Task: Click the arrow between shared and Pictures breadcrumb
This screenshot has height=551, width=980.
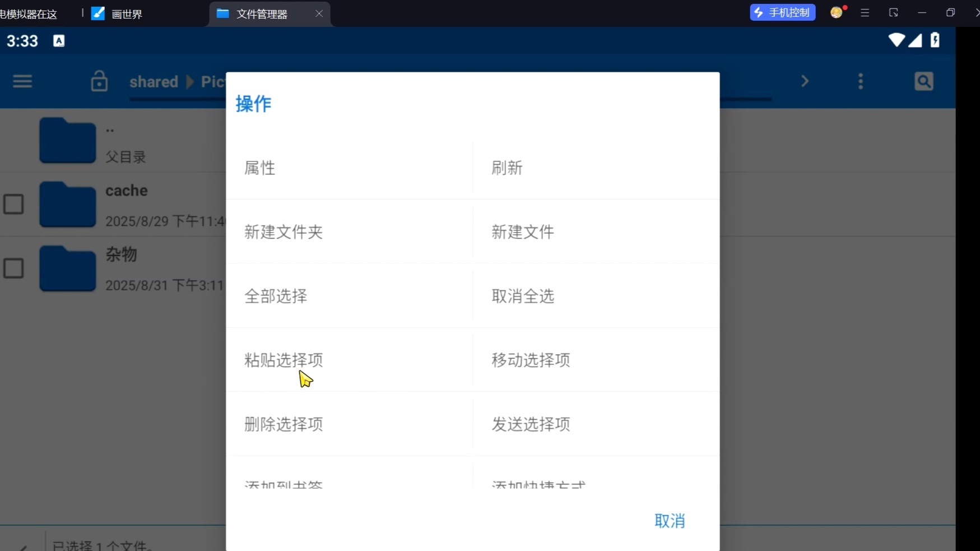Action: 189,81
